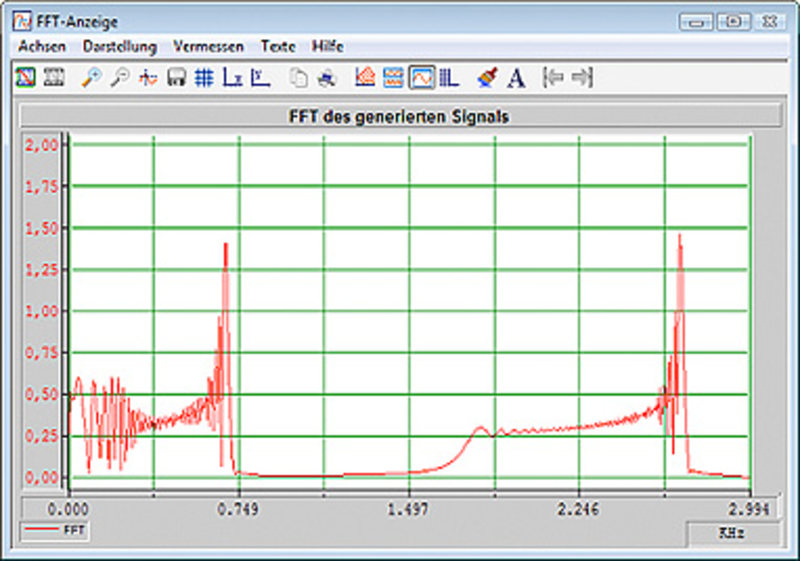Click y-axis value 0,75
Image resolution: width=800 pixels, height=561 pixels.
click(x=42, y=353)
